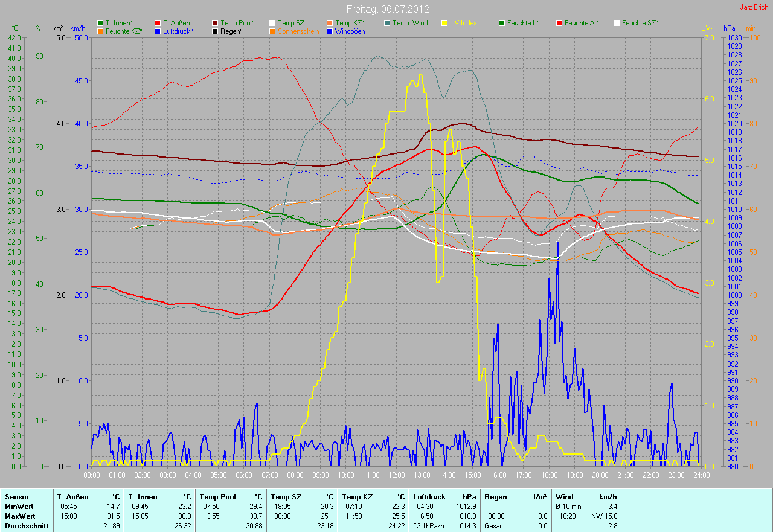Click the T. Innen legend color square
The image size is (773, 532).
[x=100, y=23]
